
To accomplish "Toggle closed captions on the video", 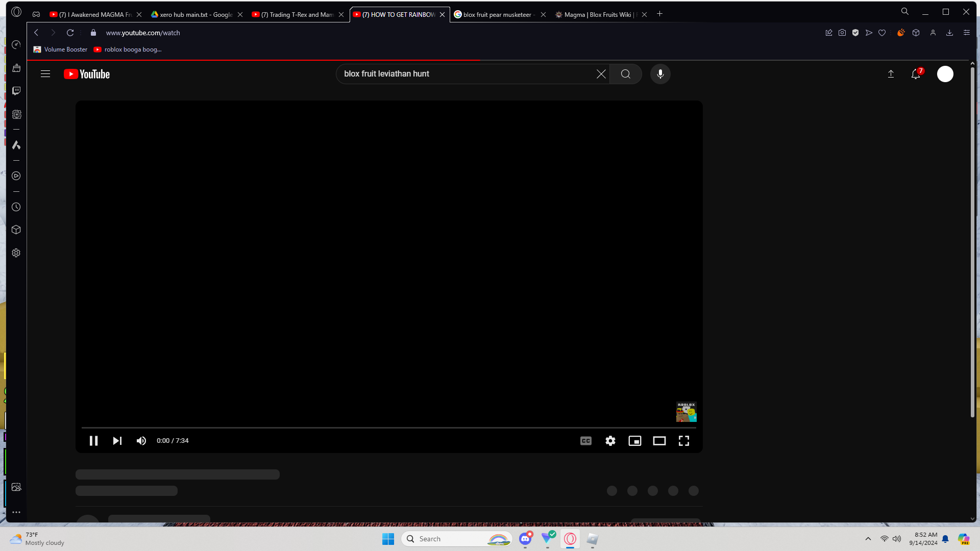I will [x=586, y=441].
